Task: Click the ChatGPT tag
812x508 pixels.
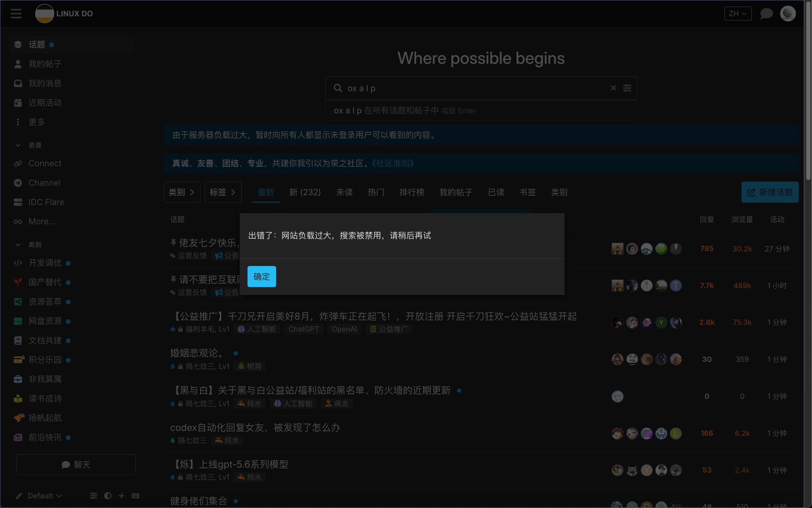Action: coord(304,329)
